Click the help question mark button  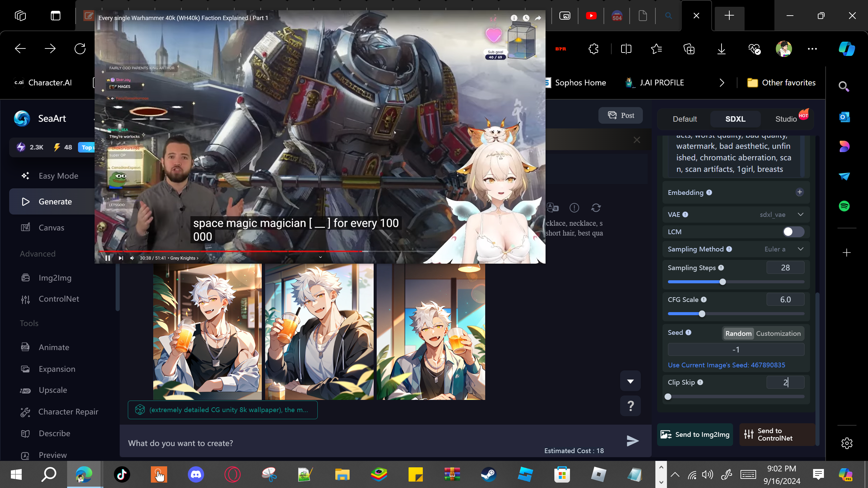click(630, 406)
